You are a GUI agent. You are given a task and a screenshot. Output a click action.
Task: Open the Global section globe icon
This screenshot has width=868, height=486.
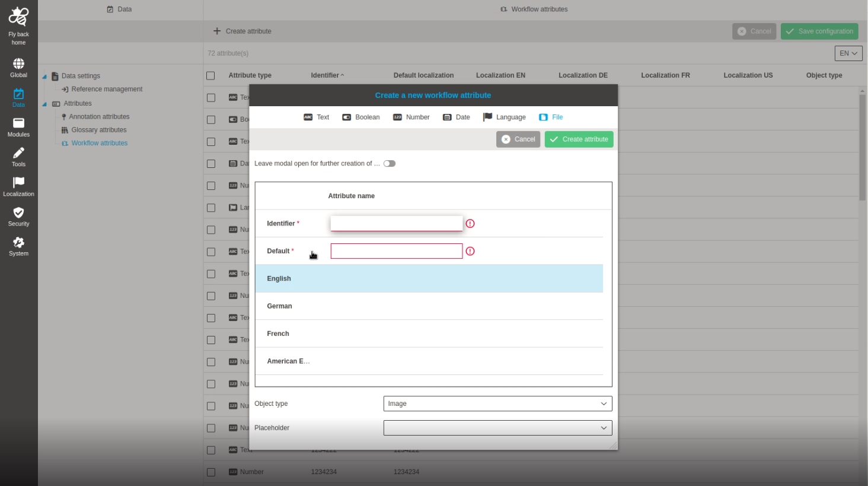pos(18,63)
